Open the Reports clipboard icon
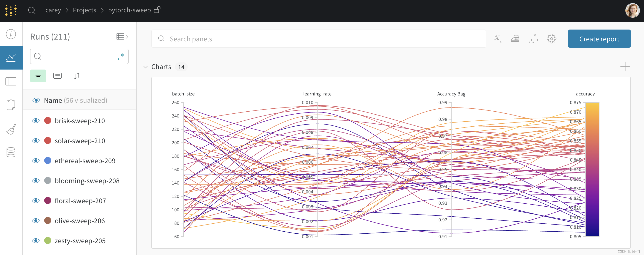 [x=11, y=105]
